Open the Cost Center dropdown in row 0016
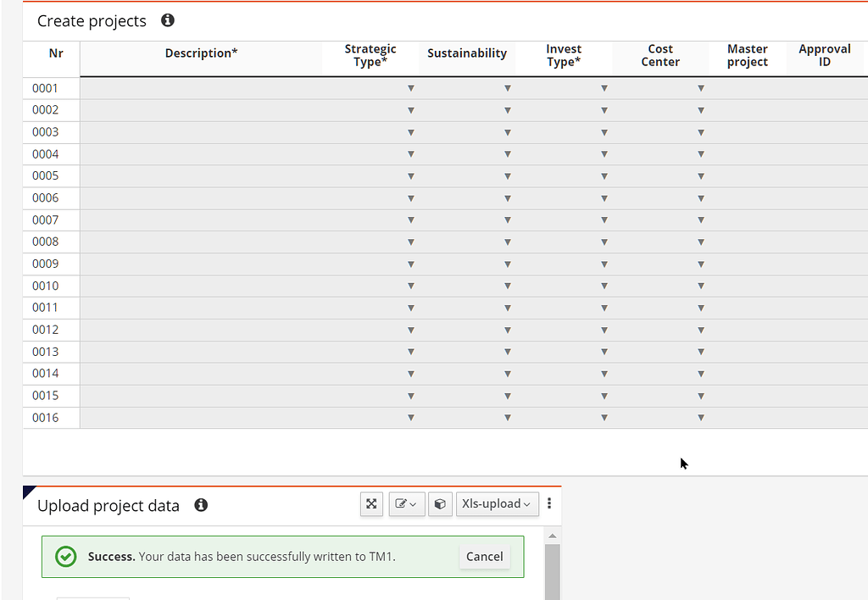 point(700,417)
